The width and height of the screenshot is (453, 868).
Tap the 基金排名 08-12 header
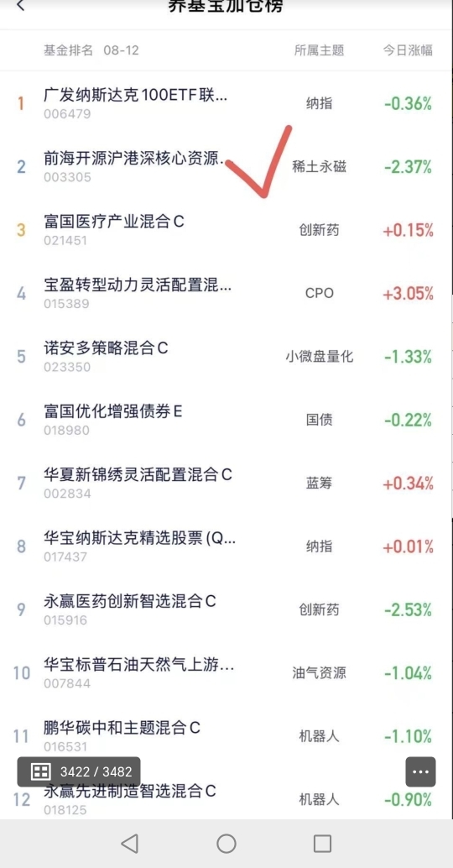click(91, 50)
